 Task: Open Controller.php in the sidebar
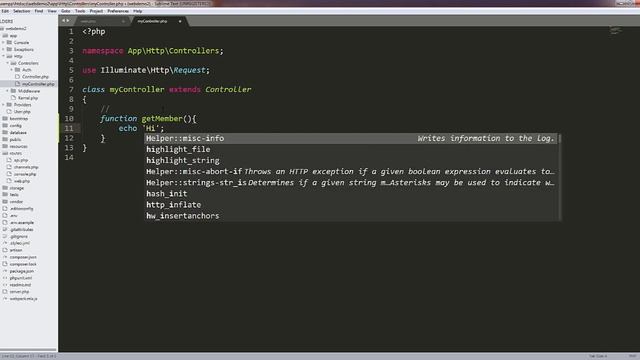(x=35, y=77)
